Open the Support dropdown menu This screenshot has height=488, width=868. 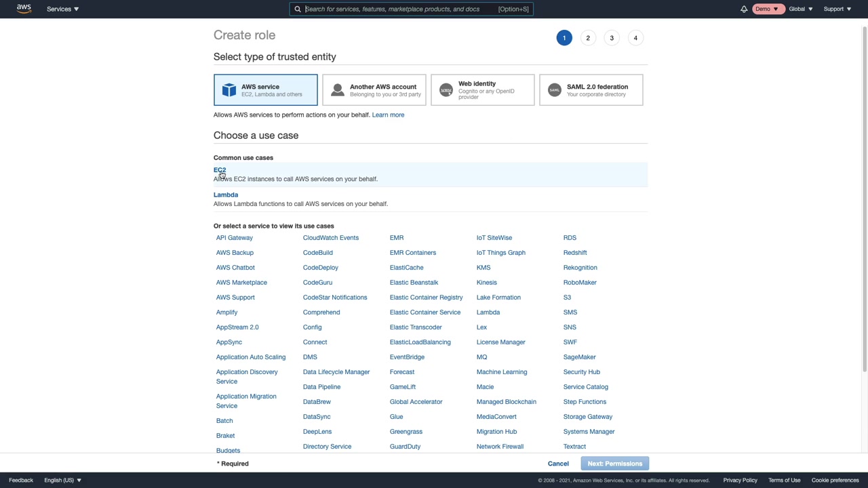tap(837, 9)
